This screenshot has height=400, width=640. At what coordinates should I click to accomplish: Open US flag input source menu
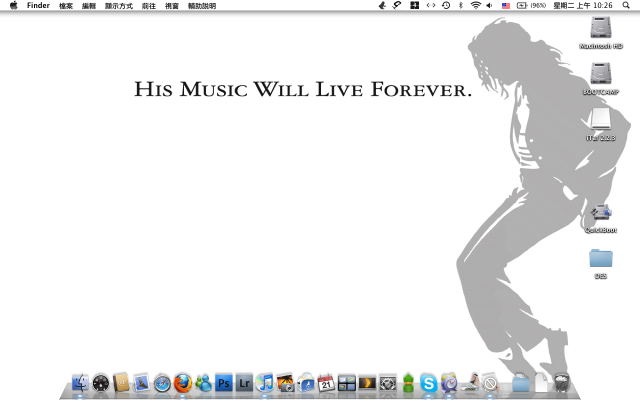click(506, 6)
